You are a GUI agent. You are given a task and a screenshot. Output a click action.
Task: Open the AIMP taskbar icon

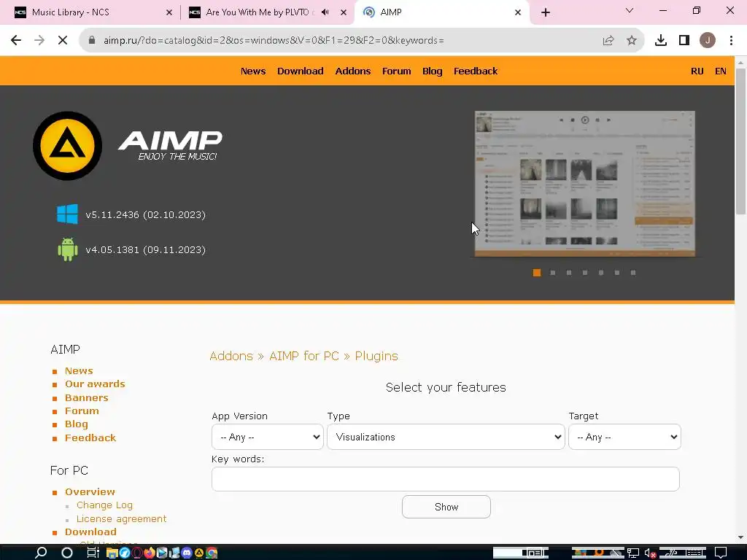[199, 553]
